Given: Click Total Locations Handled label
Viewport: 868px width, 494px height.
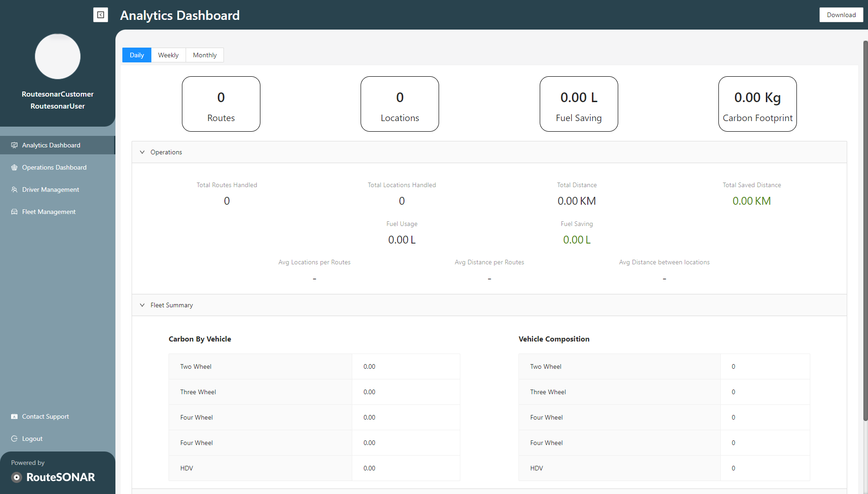Looking at the screenshot, I should point(402,185).
